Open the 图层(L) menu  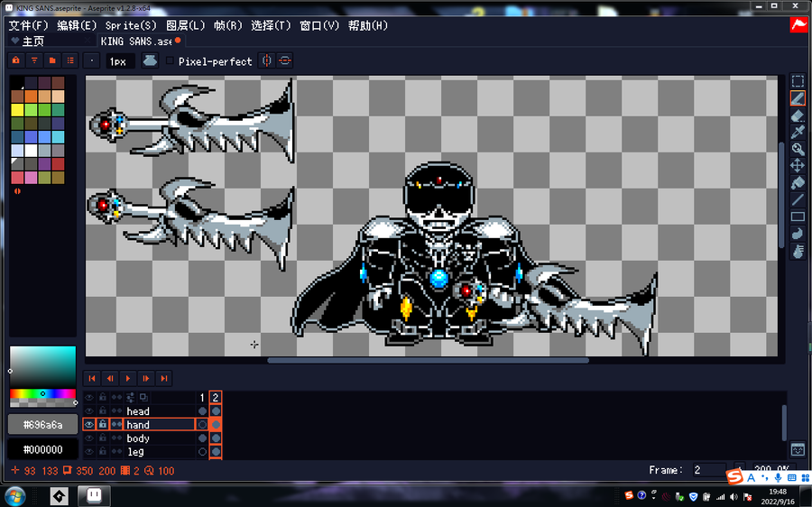click(x=185, y=25)
